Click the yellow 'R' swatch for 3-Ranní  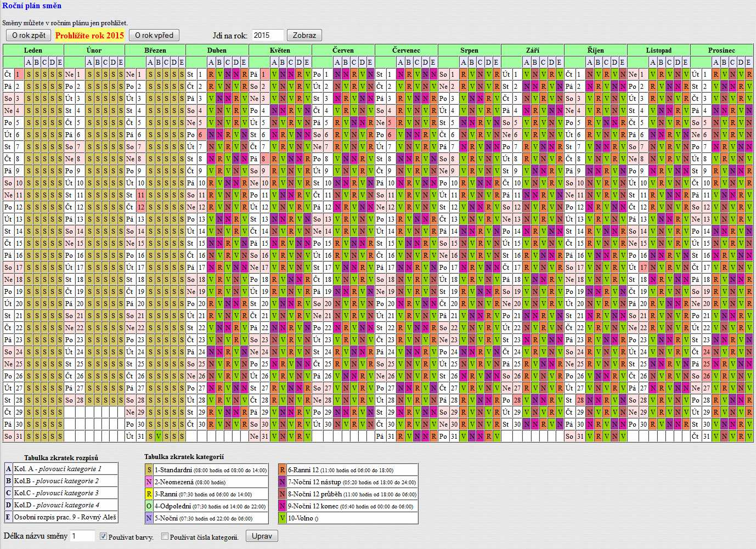pos(149,494)
